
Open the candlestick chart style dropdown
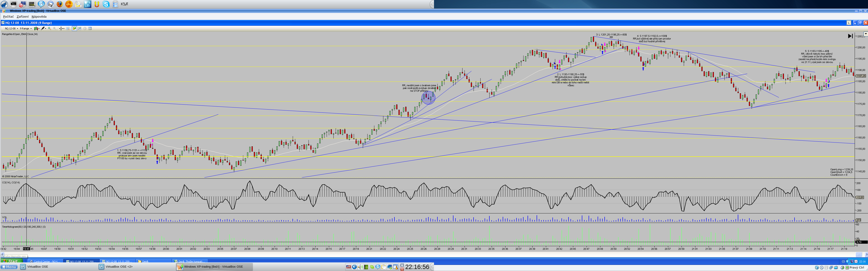click(x=39, y=29)
